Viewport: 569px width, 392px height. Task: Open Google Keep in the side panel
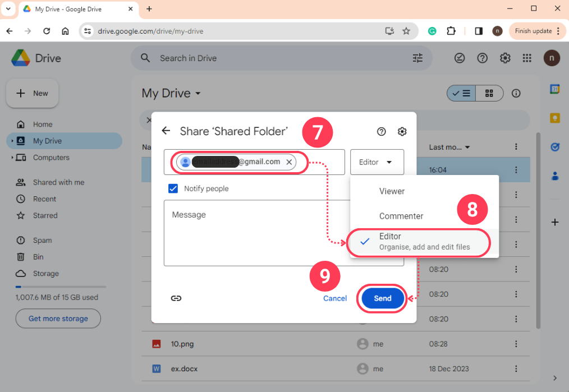[x=554, y=118]
